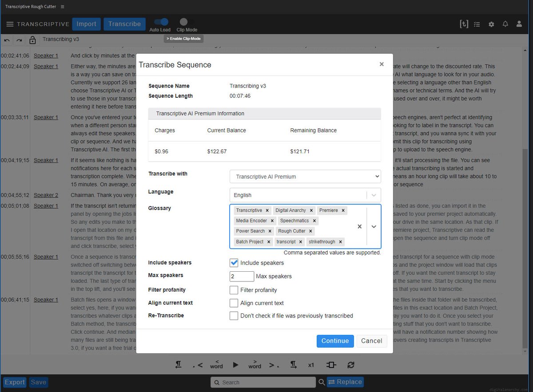The image size is (533, 392).
Task: Enable the Align current text checkbox
Action: [234, 303]
